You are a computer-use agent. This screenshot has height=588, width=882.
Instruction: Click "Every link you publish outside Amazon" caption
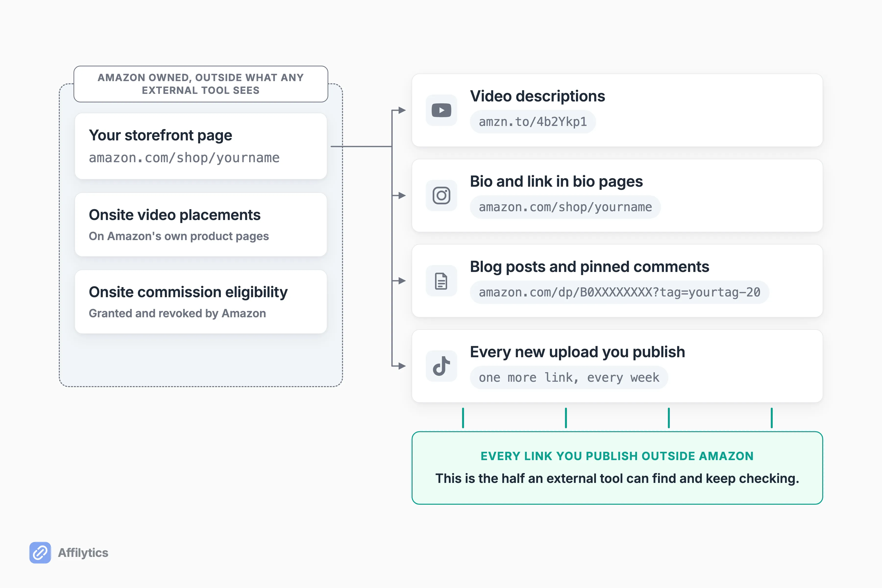(x=617, y=456)
